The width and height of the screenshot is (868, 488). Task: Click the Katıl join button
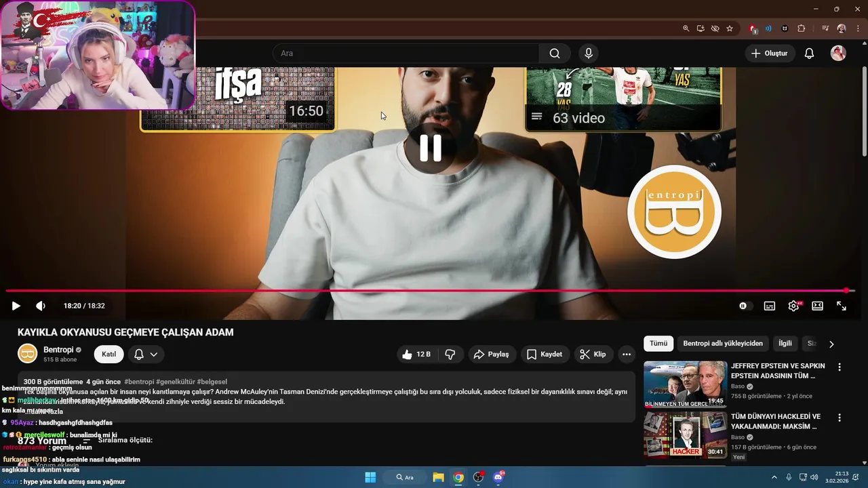(x=108, y=354)
